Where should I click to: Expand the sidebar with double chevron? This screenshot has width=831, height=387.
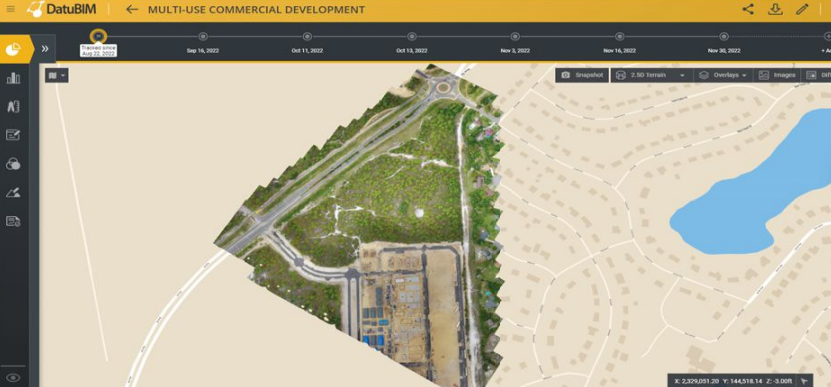coord(45,49)
